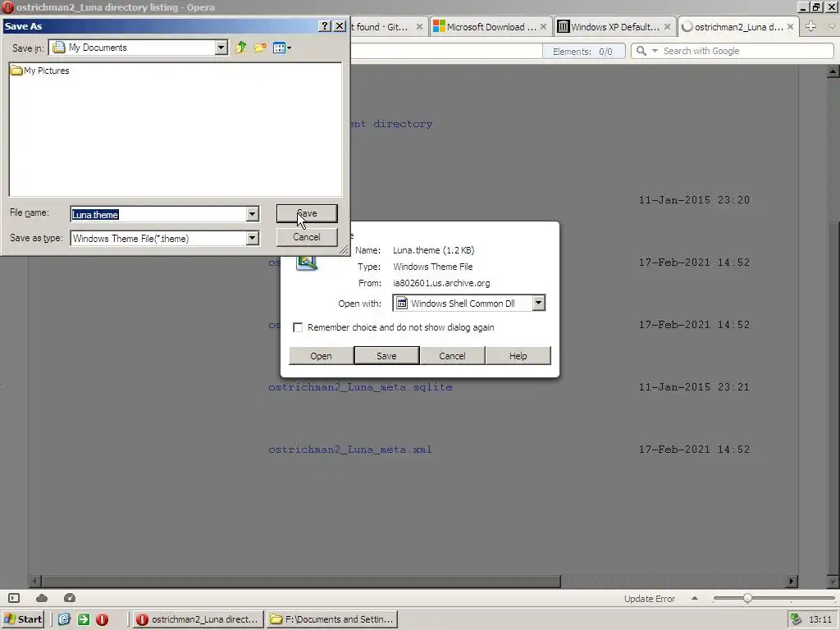Open the View menu icon in Save As

coord(282,48)
